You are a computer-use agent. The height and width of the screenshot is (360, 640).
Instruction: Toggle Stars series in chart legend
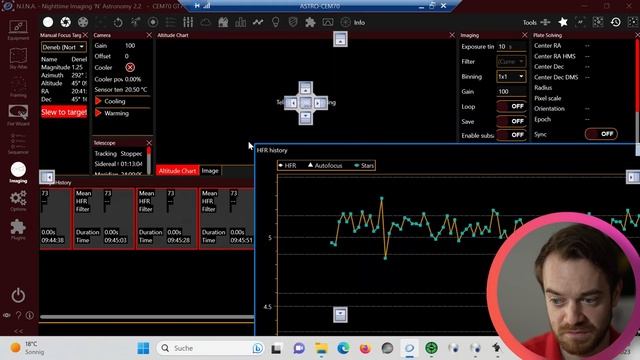tap(364, 165)
